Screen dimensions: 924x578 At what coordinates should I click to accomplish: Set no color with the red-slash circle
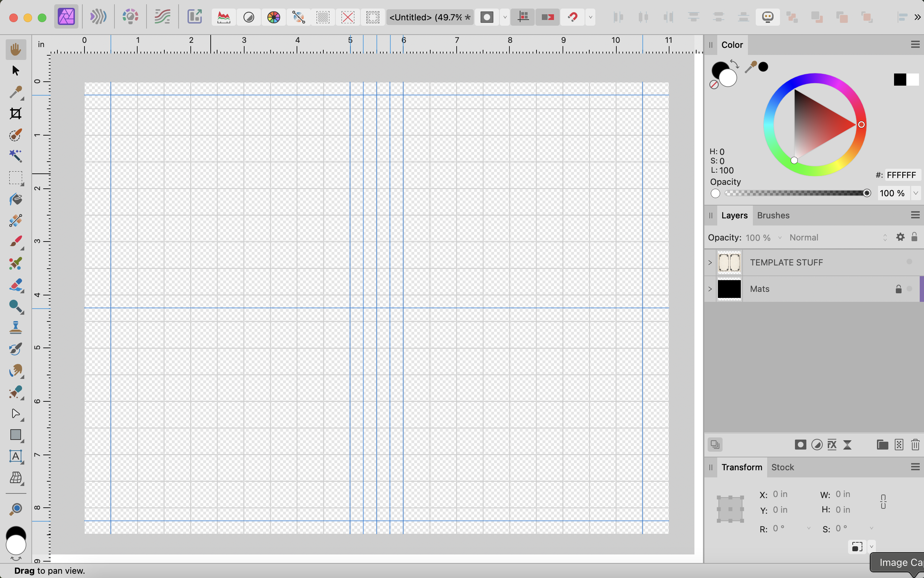click(x=714, y=85)
